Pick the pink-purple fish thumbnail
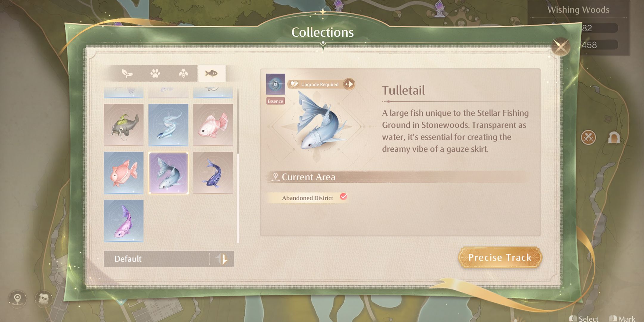The height and width of the screenshot is (322, 644). click(x=124, y=221)
